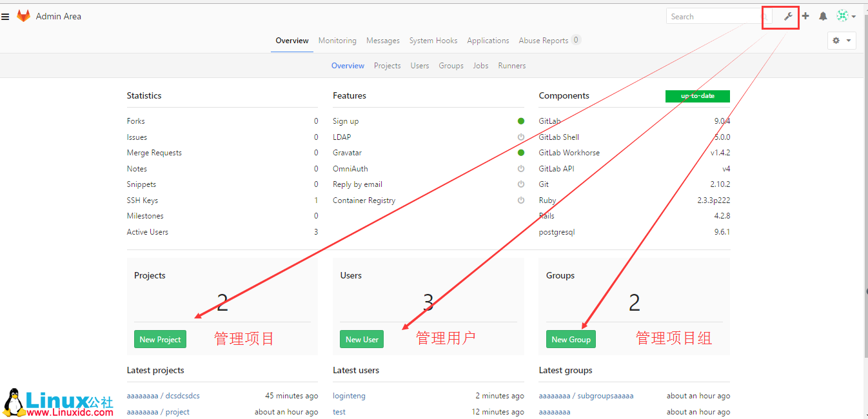Screen dimensions: 868x419
Task: Toggle the Gravatar status indicator
Action: pos(520,152)
